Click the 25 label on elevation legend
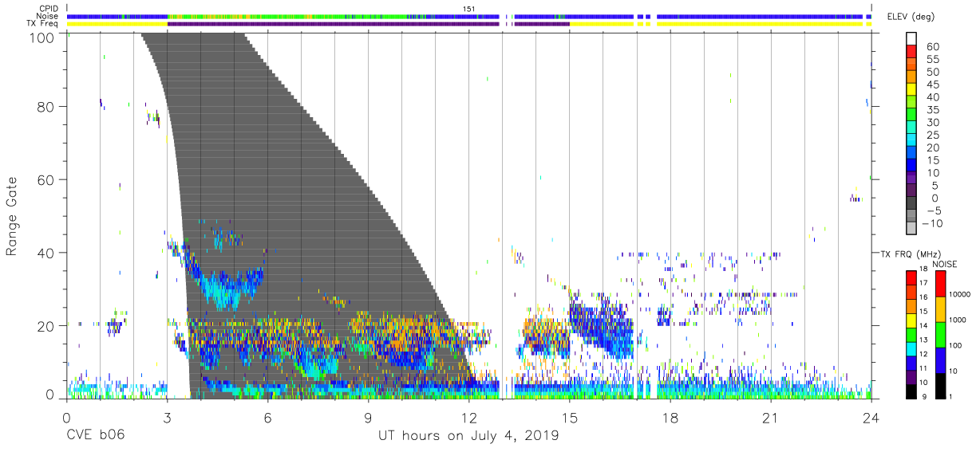Image resolution: width=980 pixels, height=452 pixels. (933, 136)
